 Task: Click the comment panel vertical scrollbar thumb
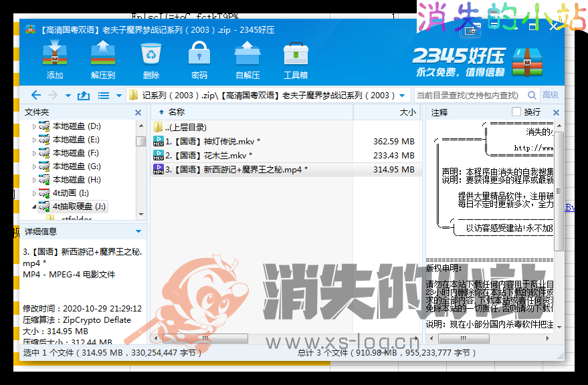click(x=559, y=190)
